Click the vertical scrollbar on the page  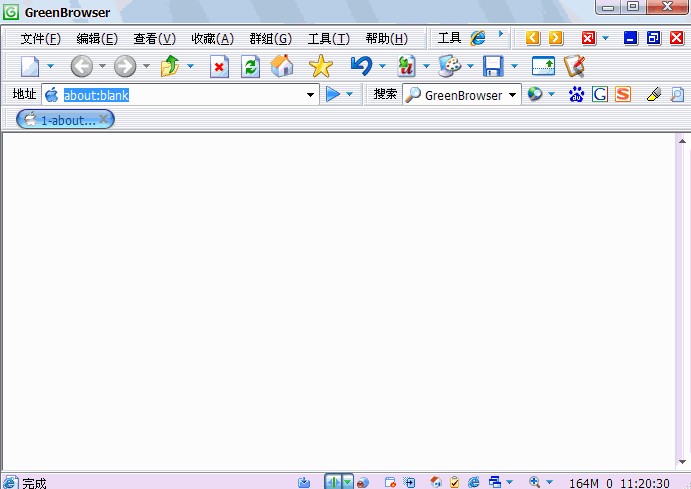683,300
